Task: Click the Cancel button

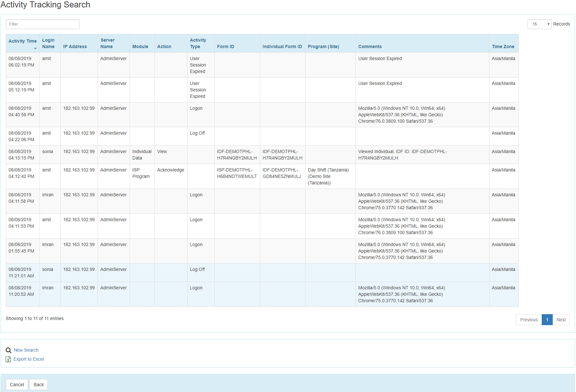Action: tap(17, 385)
